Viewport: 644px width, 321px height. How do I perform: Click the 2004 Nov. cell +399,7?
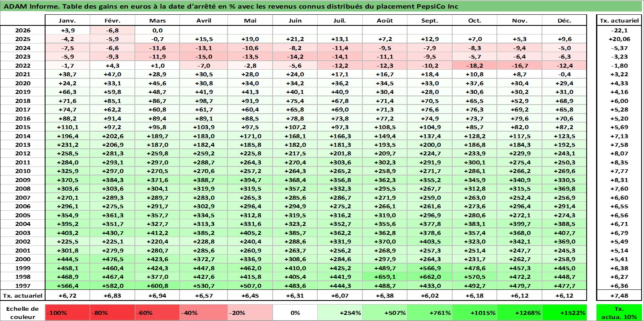tap(519, 224)
